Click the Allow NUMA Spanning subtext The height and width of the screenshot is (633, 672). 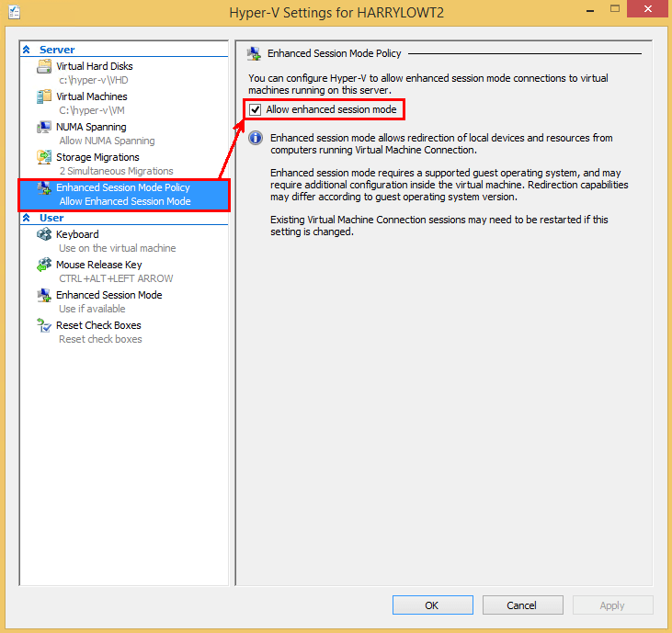(108, 141)
